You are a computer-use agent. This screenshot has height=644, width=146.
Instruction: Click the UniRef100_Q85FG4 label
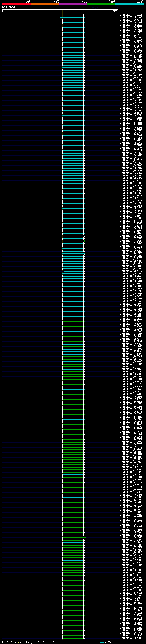pyautogui.click(x=131, y=289)
